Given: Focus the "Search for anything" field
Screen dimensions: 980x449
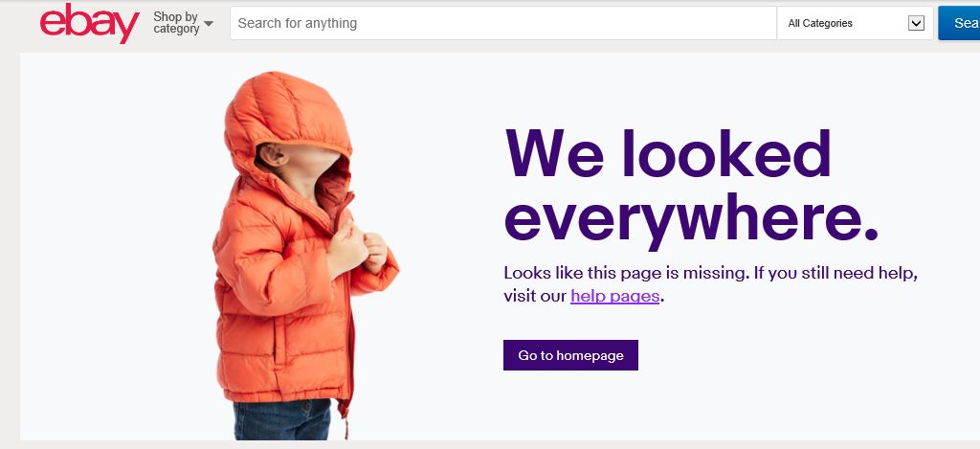Looking at the screenshot, I should tap(502, 23).
